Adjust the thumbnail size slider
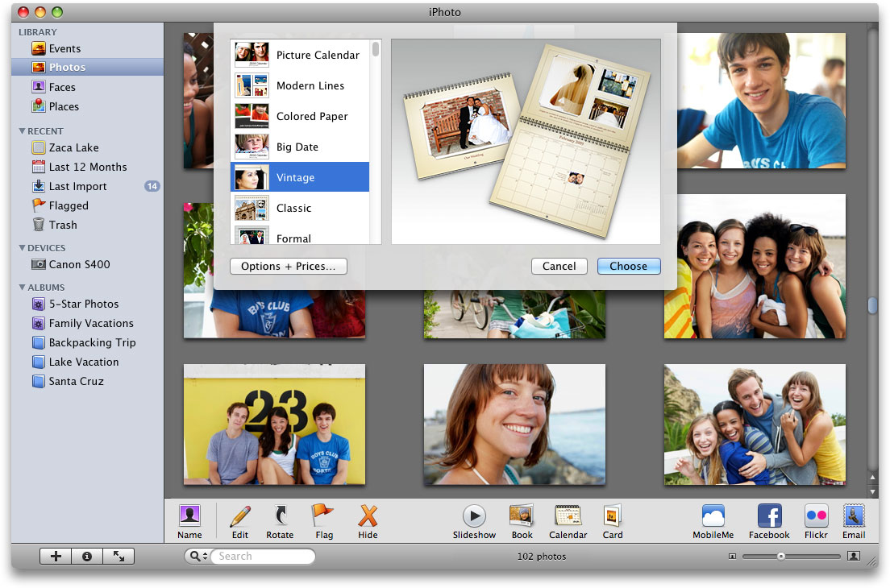Screen dimensions: 890x588 pyautogui.click(x=780, y=557)
